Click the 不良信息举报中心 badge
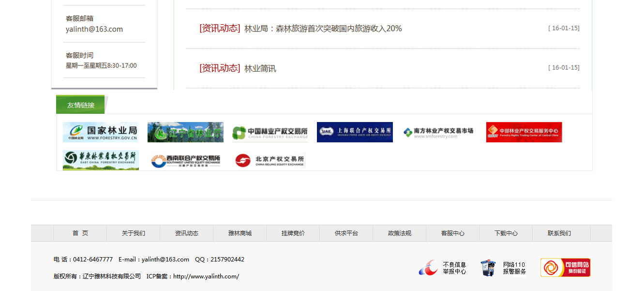This screenshot has height=291, width=644. click(x=442, y=268)
